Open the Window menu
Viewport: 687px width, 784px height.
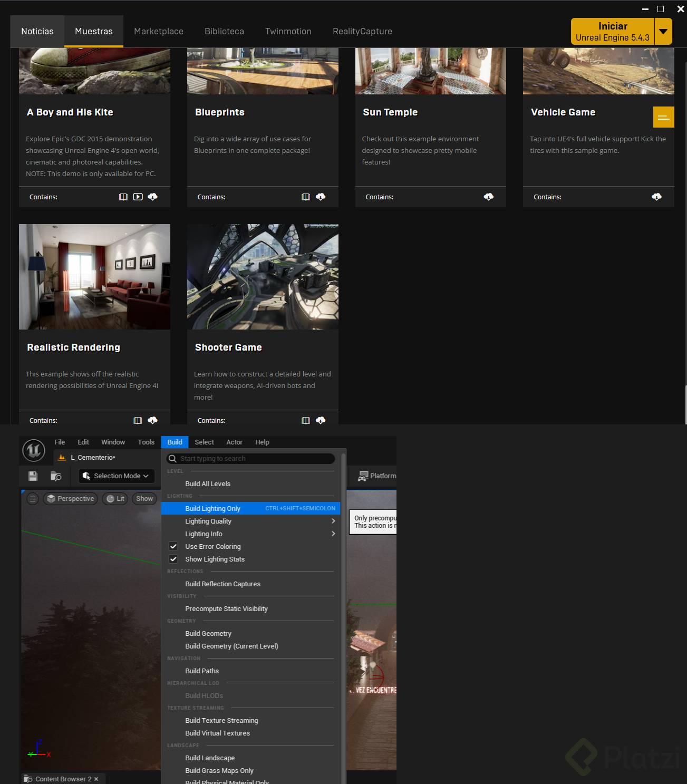tap(113, 442)
